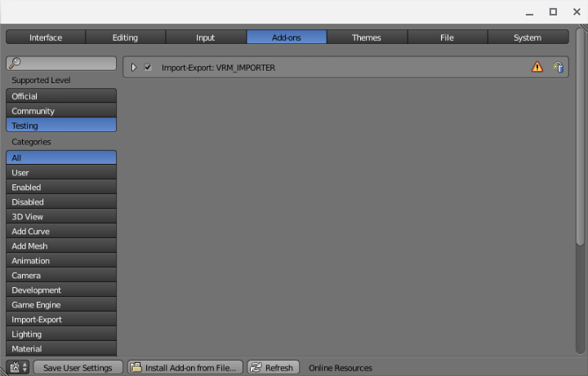Select the Lighting category
This screenshot has width=588, height=376.
[61, 334]
